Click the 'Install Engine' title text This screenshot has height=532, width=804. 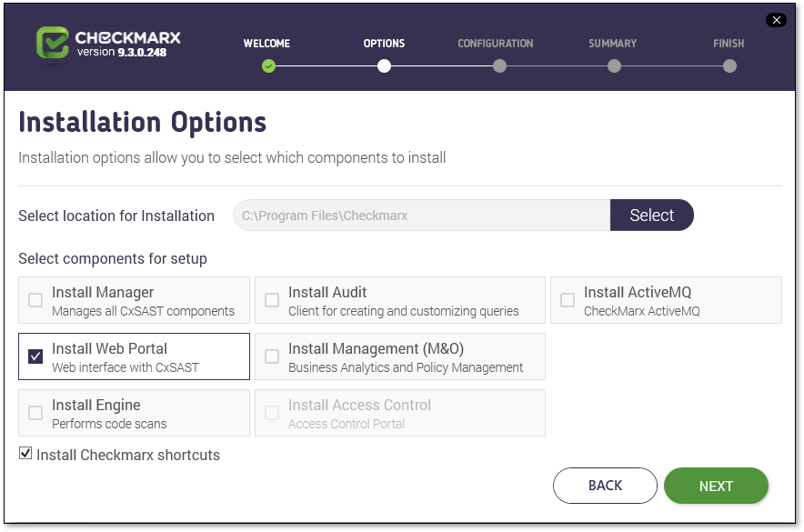[95, 405]
